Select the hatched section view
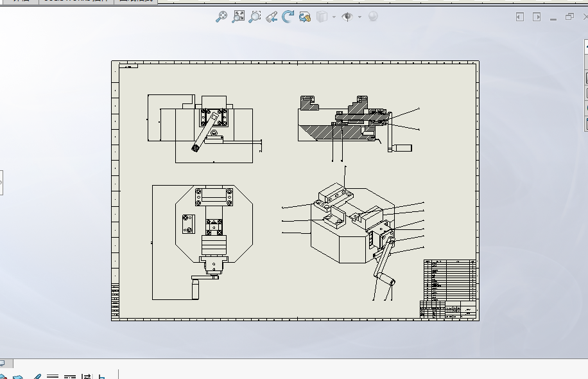The width and height of the screenshot is (588, 379). pos(355,124)
